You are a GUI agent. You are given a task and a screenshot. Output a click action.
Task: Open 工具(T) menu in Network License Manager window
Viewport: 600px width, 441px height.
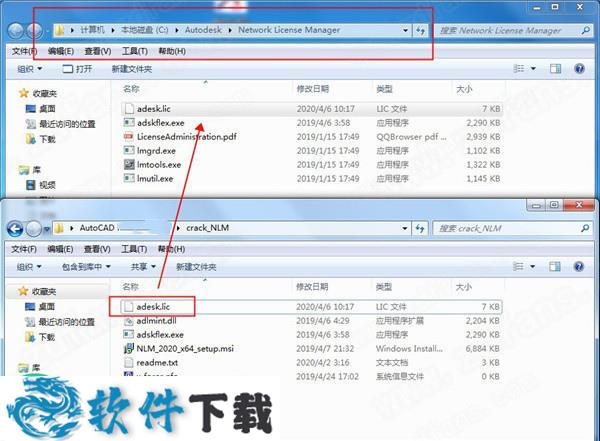(x=135, y=51)
